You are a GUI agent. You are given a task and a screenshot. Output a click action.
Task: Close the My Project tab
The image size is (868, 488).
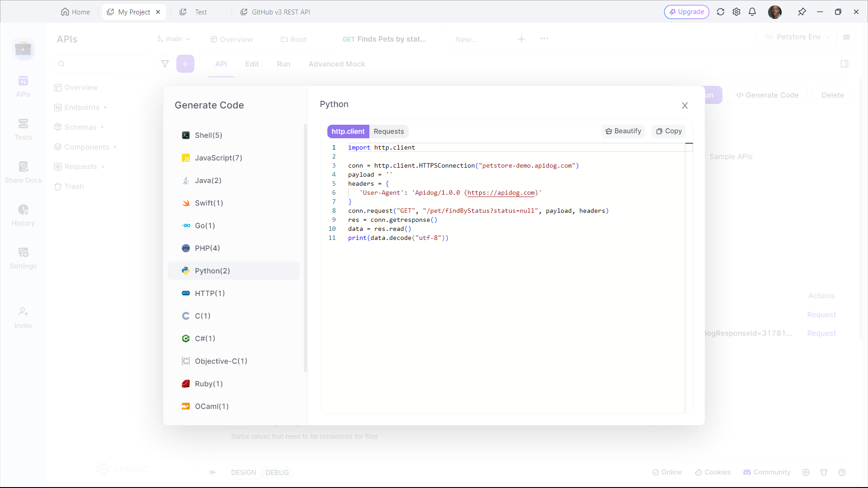click(158, 12)
